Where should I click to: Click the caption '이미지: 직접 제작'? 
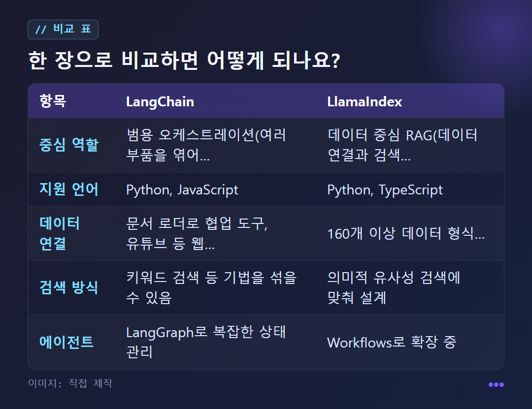[x=70, y=383]
